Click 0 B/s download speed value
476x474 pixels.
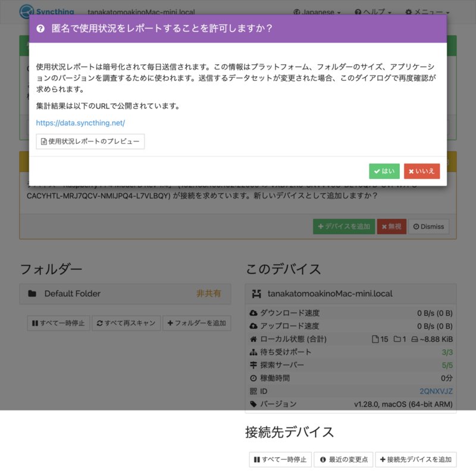pyautogui.click(x=435, y=313)
